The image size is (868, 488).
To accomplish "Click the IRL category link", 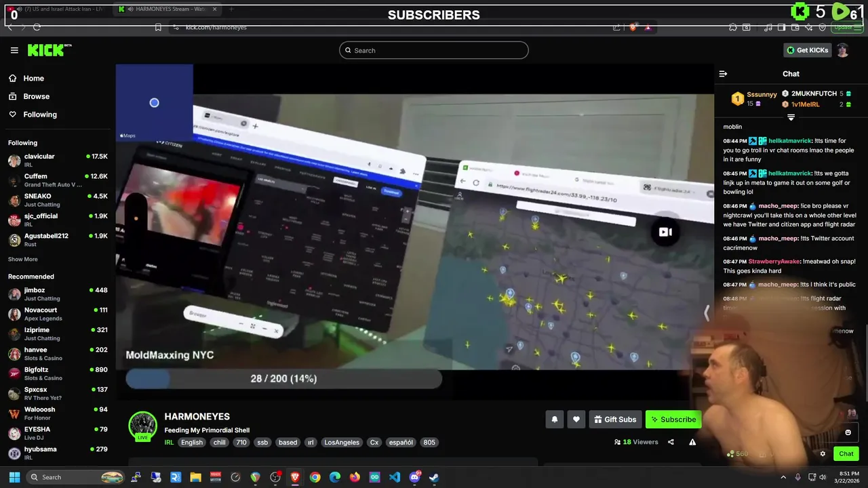I will 169,442.
